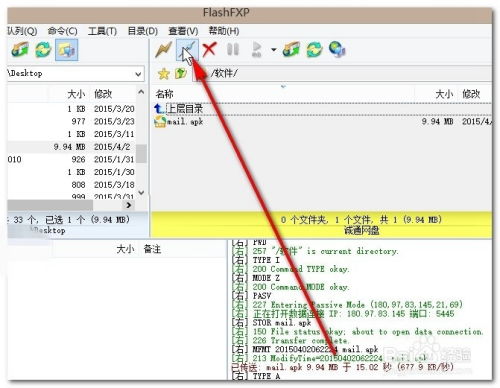Image resolution: width=500 pixels, height=388 pixels.
Task: Click the remote path field showing /软件/
Action: (343, 73)
